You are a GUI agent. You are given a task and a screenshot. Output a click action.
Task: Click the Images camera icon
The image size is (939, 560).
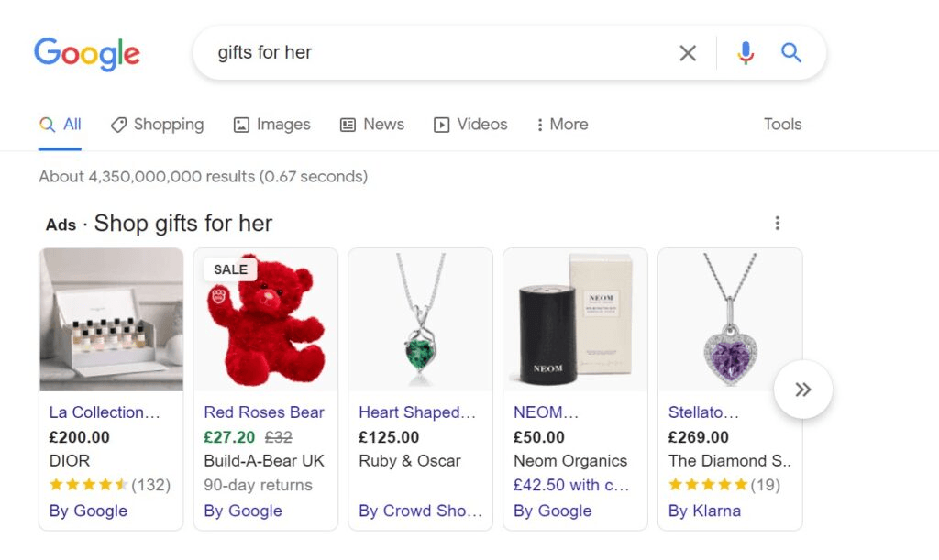[x=241, y=124]
